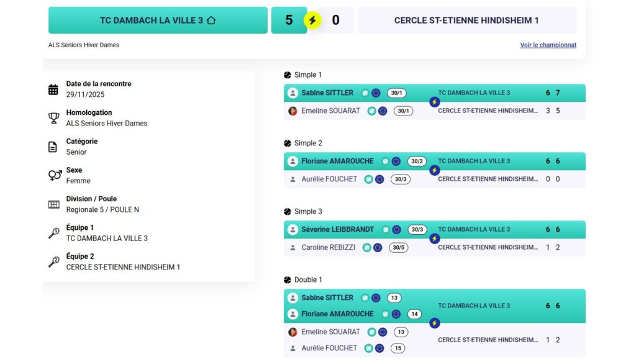
Task: Click the 30/2 ranking badge of Floriane AMAROUCHE
Action: (x=417, y=162)
